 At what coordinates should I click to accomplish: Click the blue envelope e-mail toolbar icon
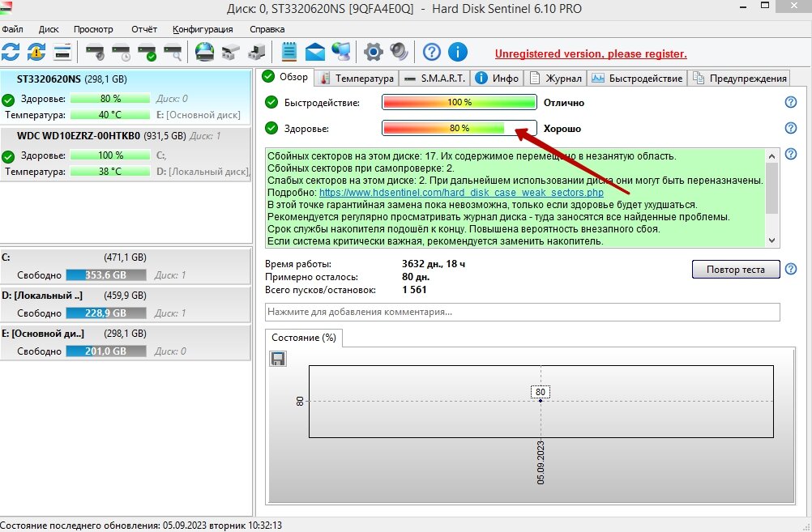(x=315, y=53)
